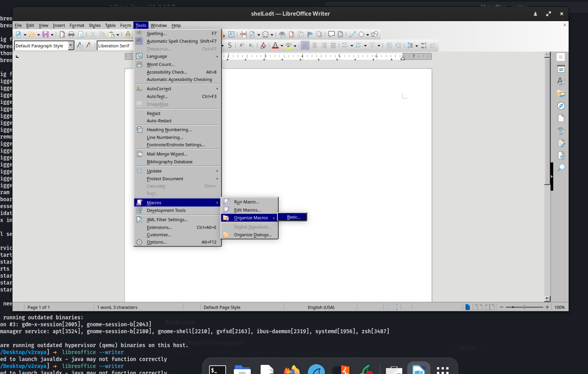588x374 pixels.
Task: Justify paragraph text
Action: (333, 46)
